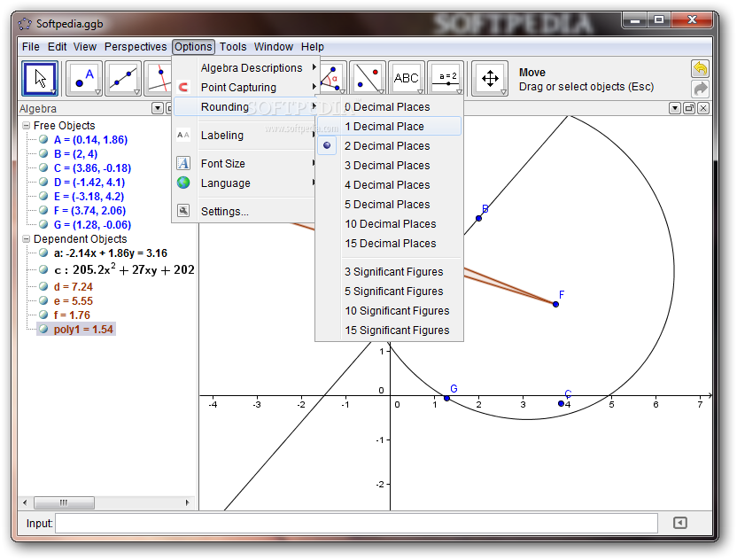Toggle visibility of point A
This screenshot has height=560, width=737.
pos(43,139)
